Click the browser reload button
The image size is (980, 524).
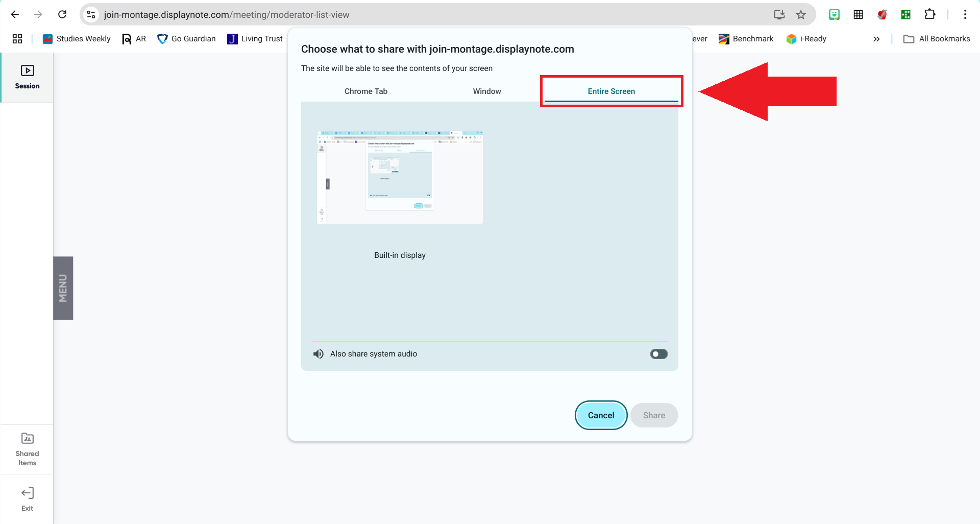click(62, 15)
